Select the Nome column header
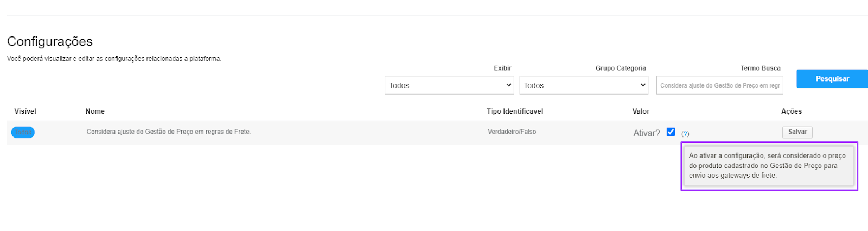Viewport: 868px width, 231px height. point(95,111)
